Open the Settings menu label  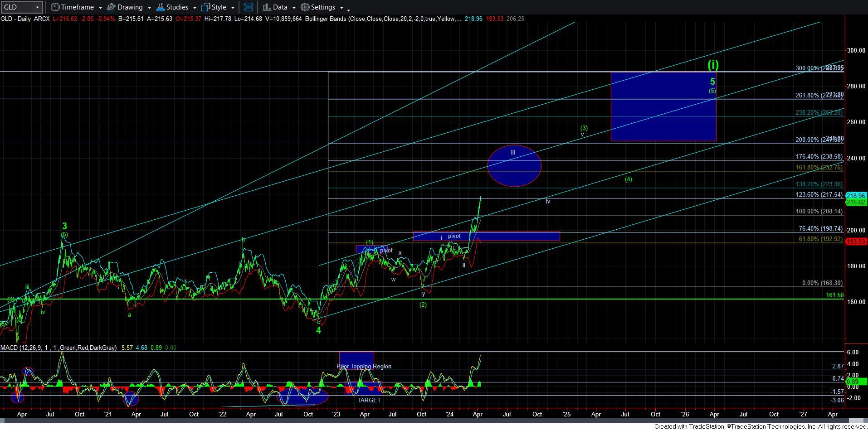pos(323,7)
